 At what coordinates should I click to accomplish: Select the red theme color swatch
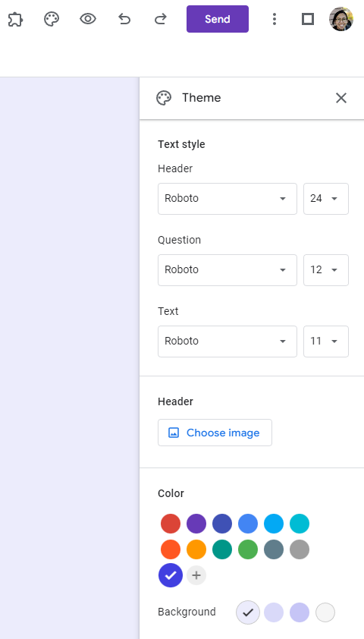pos(171,524)
